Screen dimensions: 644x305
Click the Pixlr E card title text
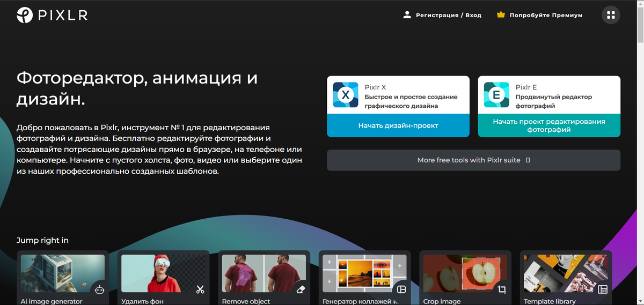(x=526, y=87)
